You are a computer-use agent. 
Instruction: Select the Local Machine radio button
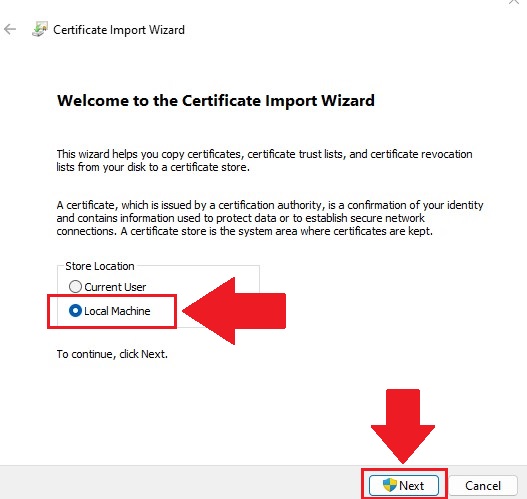(x=75, y=310)
